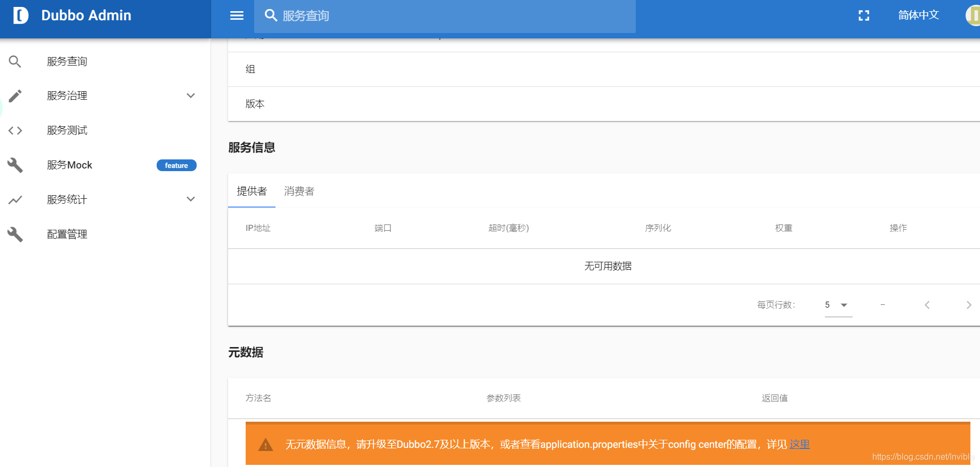980x467 pixels.
Task: Sort by the 端口 column header
Action: click(383, 228)
